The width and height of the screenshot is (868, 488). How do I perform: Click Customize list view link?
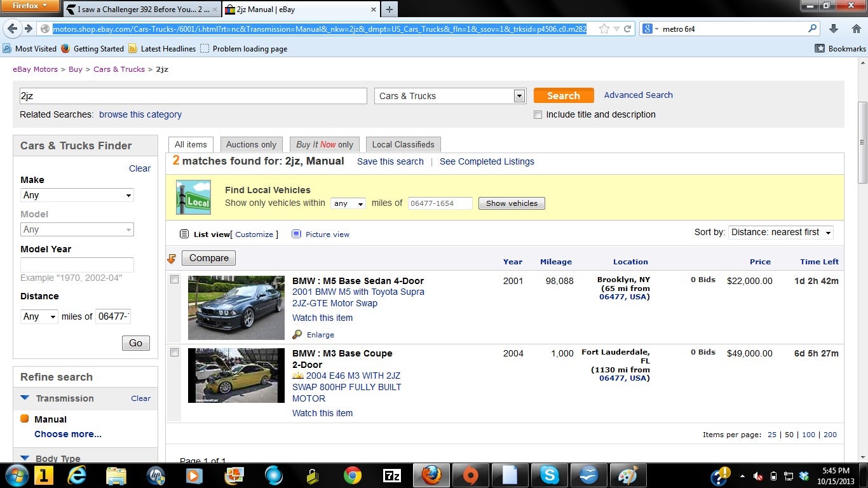[x=254, y=234]
